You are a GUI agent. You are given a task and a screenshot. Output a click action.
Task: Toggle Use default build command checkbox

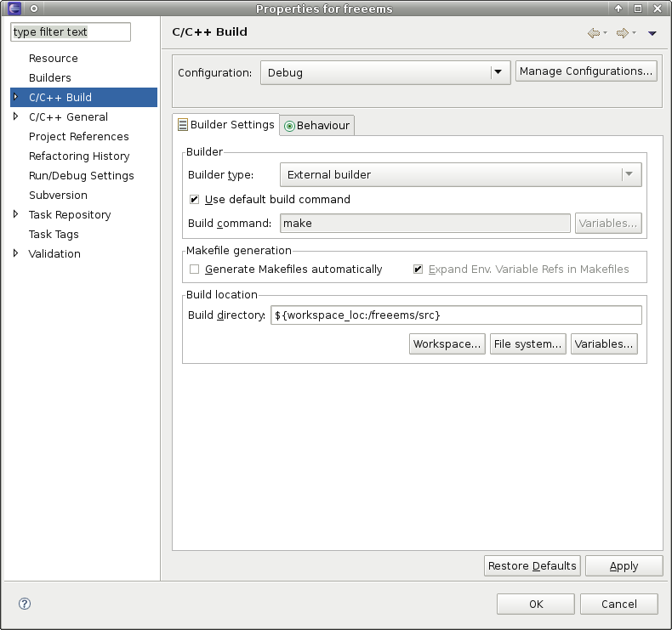point(194,199)
